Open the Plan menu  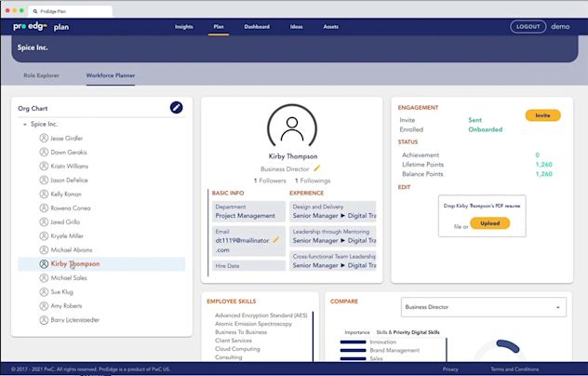[219, 27]
